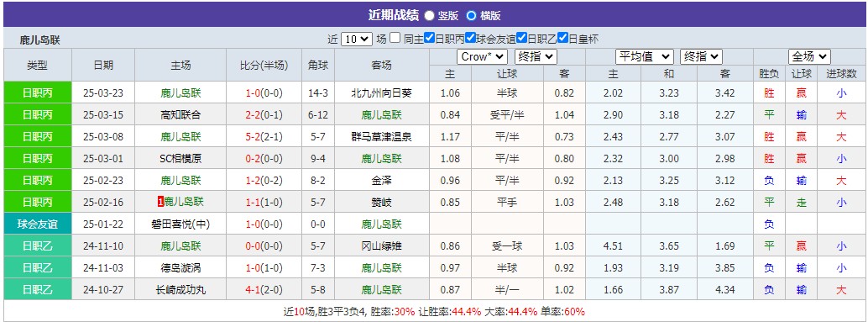The image size is (868, 322).
Task: Click the 球会友谊 league label
Action: click(x=38, y=224)
